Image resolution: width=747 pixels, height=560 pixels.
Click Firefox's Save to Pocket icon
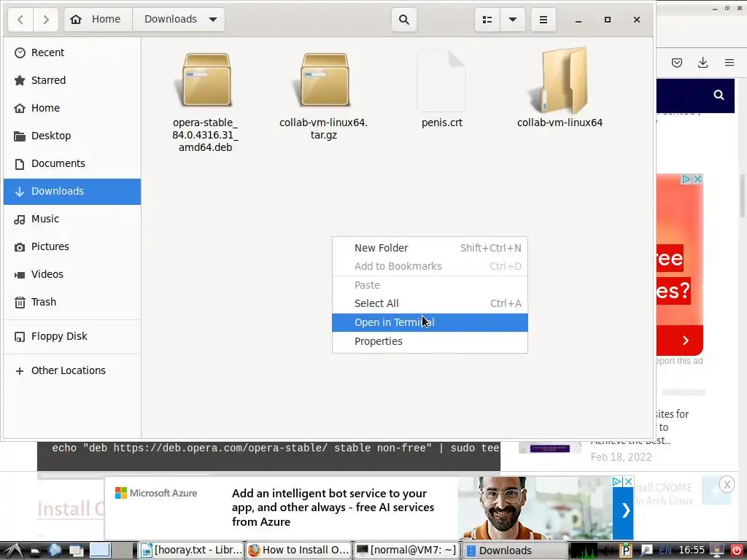click(676, 63)
